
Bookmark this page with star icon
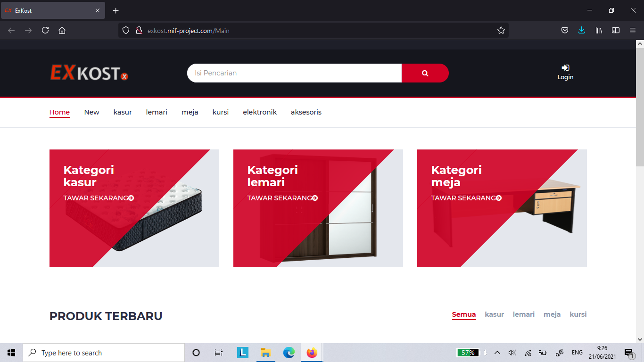pyautogui.click(x=501, y=30)
